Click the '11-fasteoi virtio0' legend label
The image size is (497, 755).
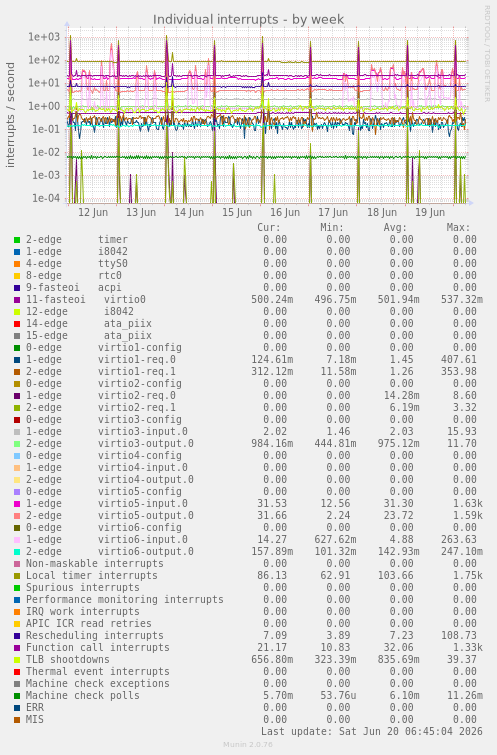[86, 299]
